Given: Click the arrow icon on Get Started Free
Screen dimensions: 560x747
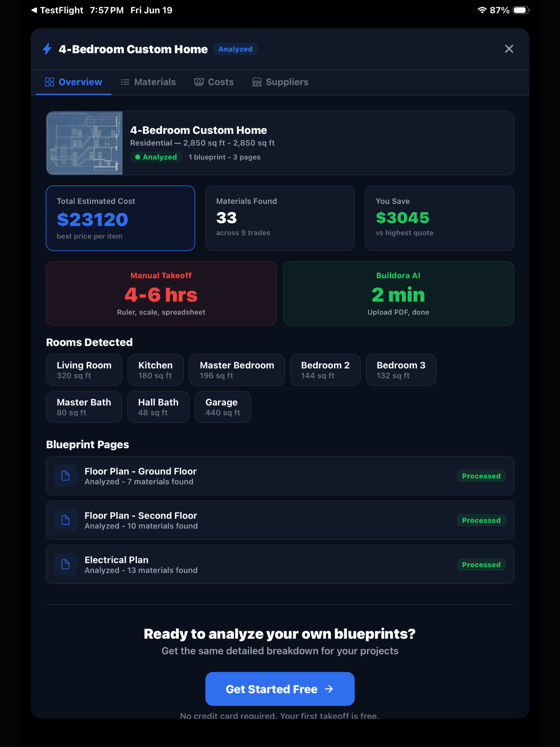Looking at the screenshot, I should [x=329, y=689].
